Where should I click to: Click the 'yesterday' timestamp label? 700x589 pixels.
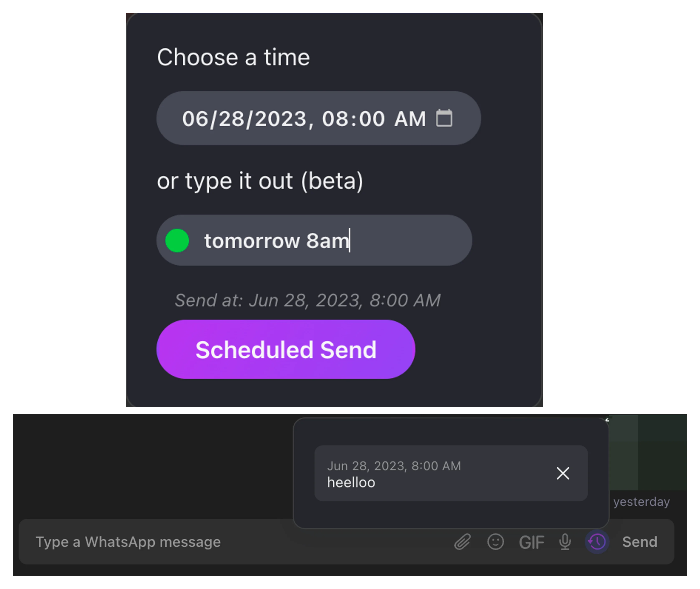(641, 502)
